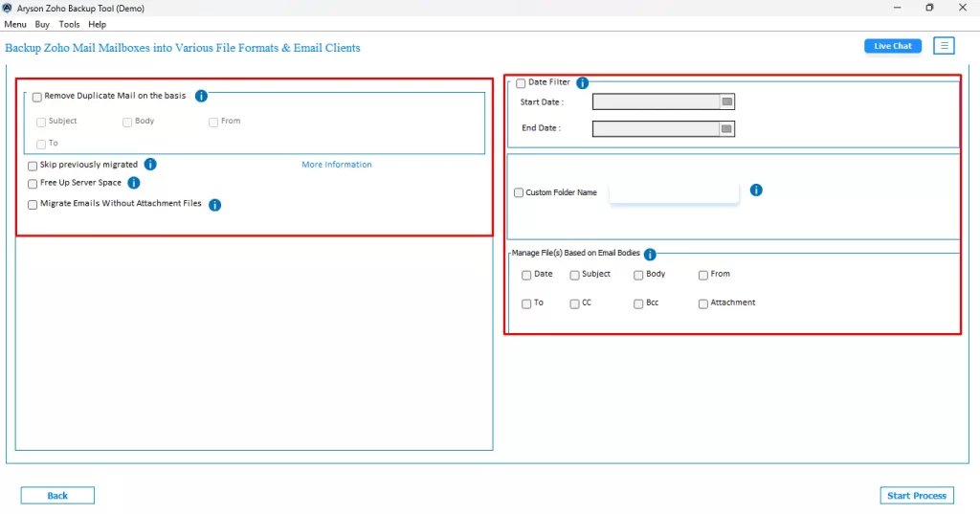Open the Tools menu

pos(69,24)
